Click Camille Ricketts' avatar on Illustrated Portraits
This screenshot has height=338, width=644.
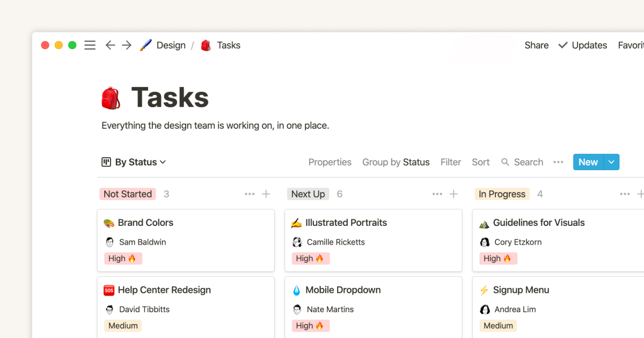pyautogui.click(x=297, y=242)
